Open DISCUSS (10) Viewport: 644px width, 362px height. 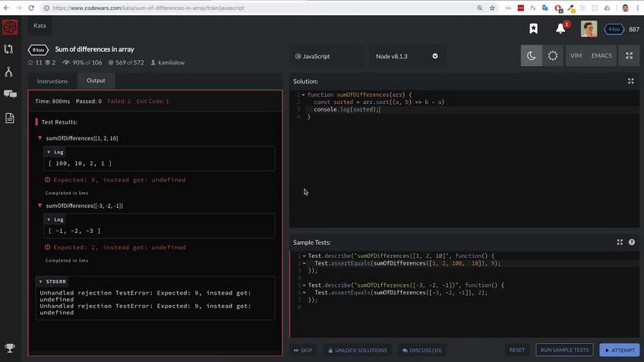coord(421,350)
